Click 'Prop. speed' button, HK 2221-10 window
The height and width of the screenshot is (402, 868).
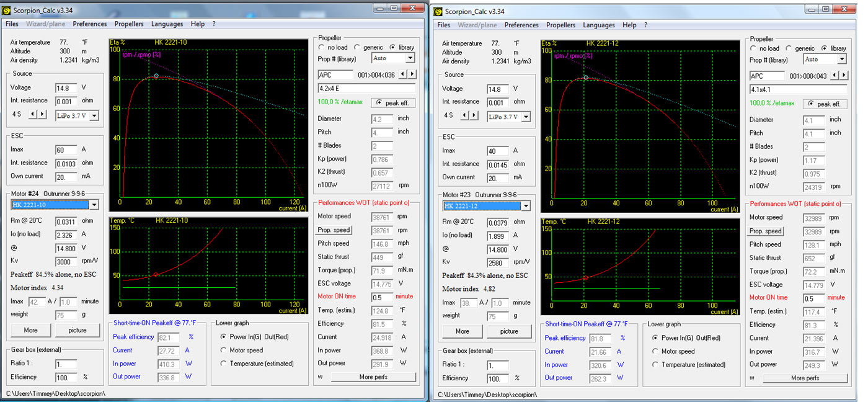334,230
